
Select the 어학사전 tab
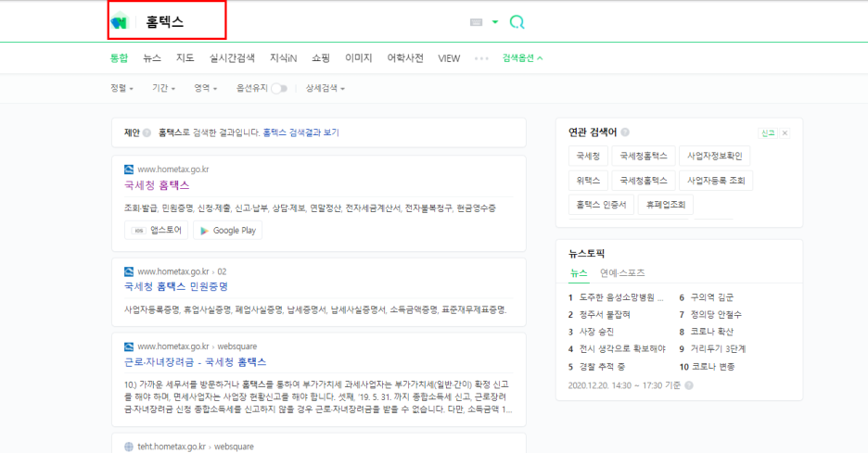[x=405, y=58]
